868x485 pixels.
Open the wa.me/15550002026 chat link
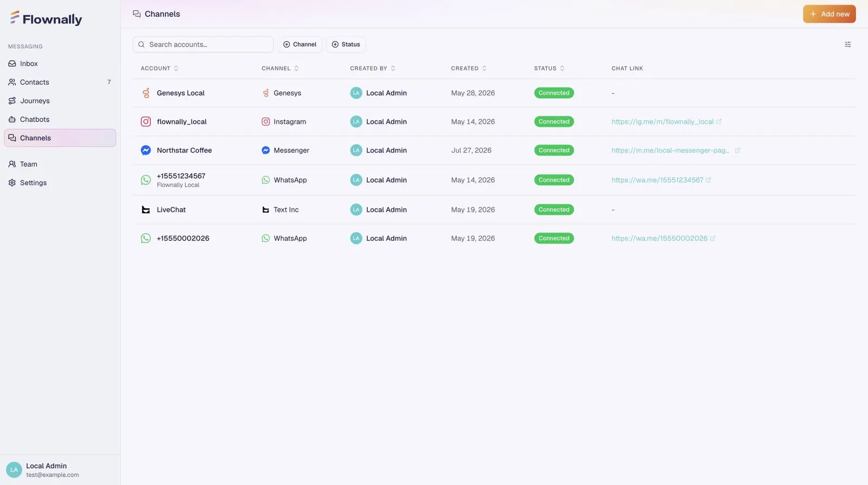(659, 238)
